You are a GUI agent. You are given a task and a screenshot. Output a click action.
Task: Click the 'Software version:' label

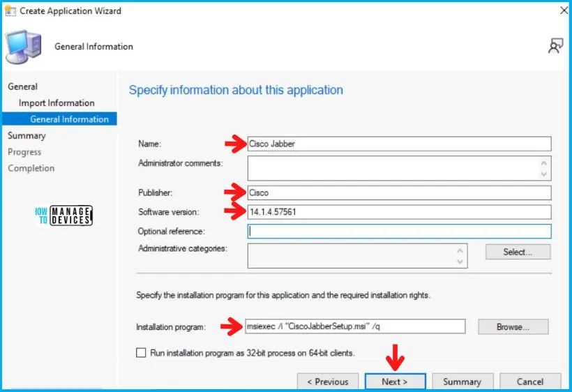pyautogui.click(x=169, y=212)
